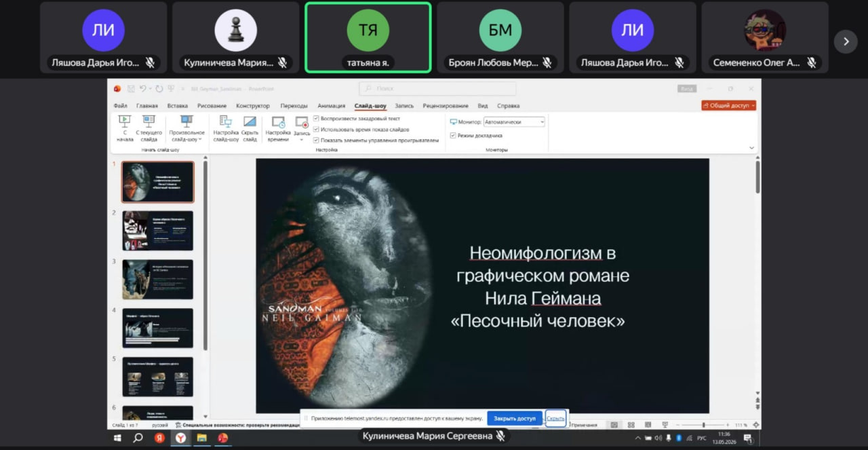Open the Запись recording dropdown in ribbon
This screenshot has width=868, height=450.
coord(302,129)
